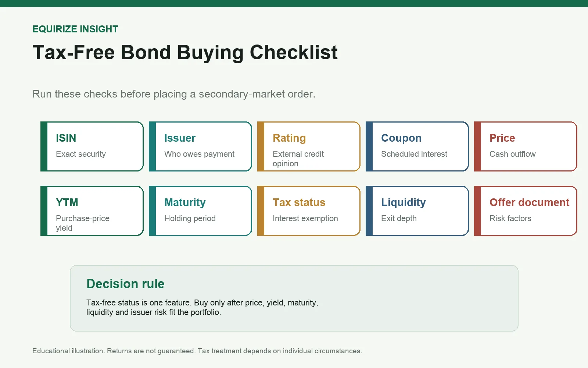Click the Decision rule heading
Viewport: 588px width, 368px height.
coord(125,284)
